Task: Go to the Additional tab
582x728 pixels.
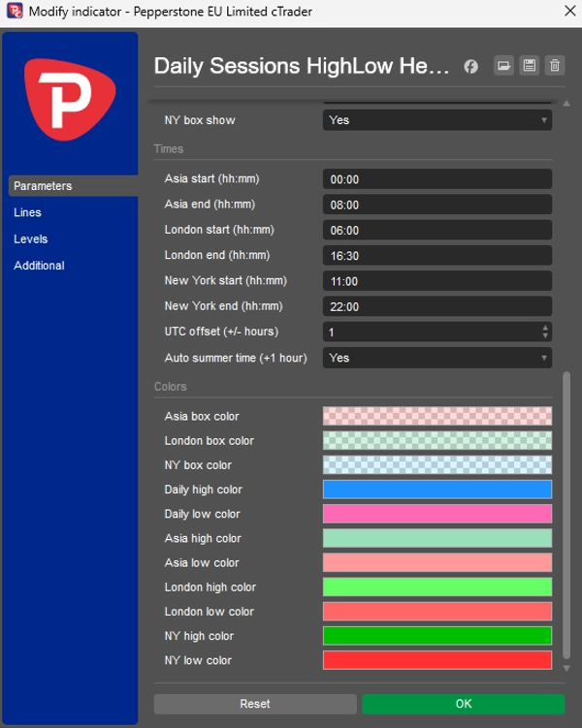Action: (x=39, y=266)
